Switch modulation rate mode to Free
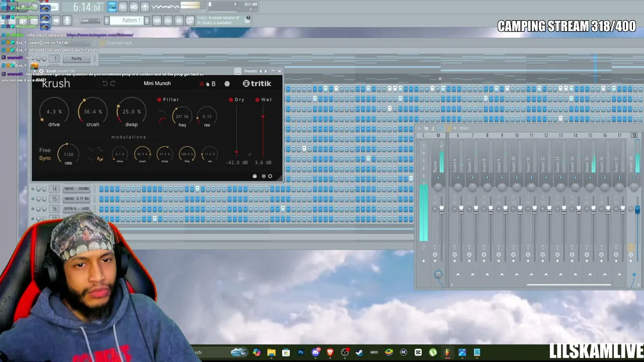Image resolution: width=644 pixels, height=362 pixels. [45, 150]
